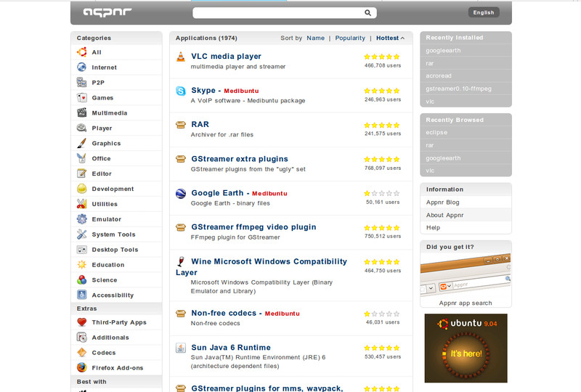This screenshot has height=392, width=581.
Task: Click the search magnifier icon
Action: click(367, 12)
